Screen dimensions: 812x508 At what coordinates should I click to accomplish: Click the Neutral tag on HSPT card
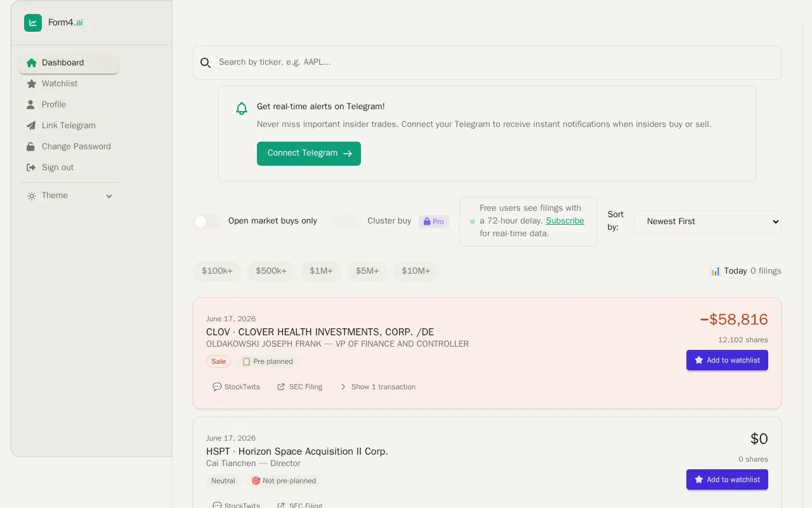click(223, 481)
